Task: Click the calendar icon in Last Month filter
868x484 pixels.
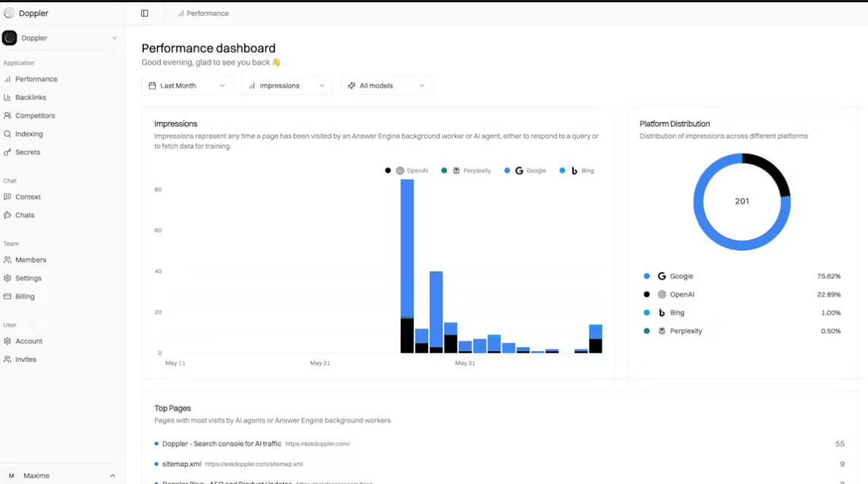Action: pyautogui.click(x=153, y=86)
